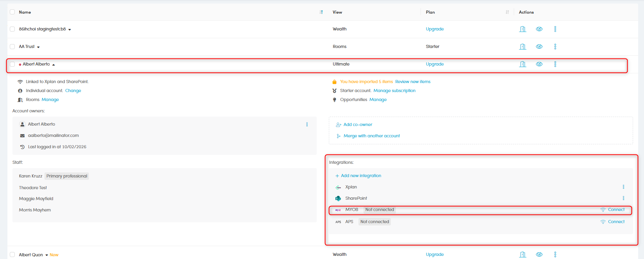This screenshot has width=644, height=259.
Task: Open three-dot actions menu for Albert Alberto row
Action: [555, 64]
